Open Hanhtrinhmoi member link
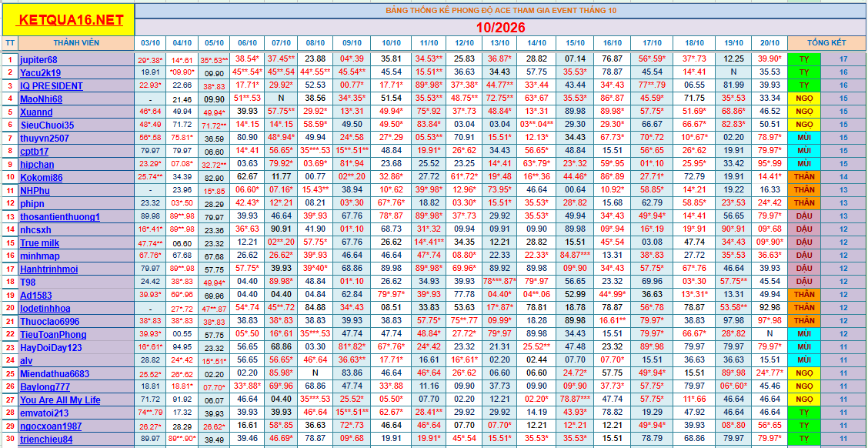The image size is (868, 448). 48,269
